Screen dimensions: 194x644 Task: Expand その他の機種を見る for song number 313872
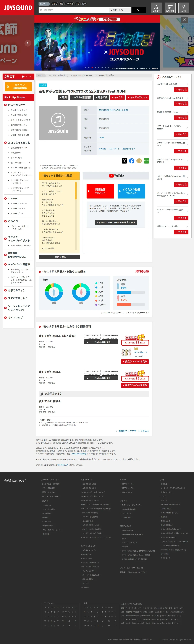[101, 378]
